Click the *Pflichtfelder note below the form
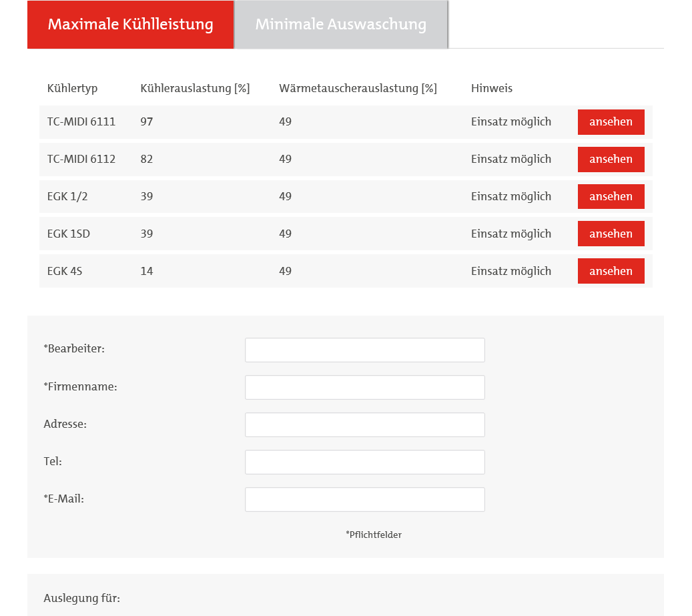 click(374, 535)
